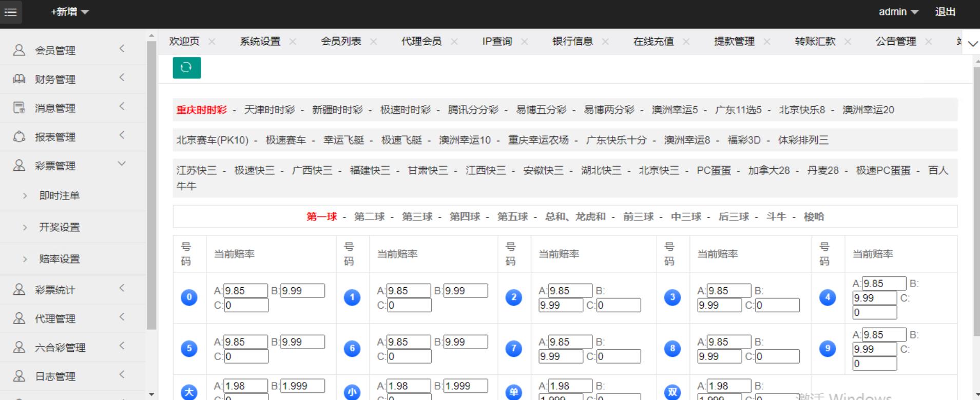Viewport: 980px width, 400px height.
Task: Click the 报表管理 sidebar icon
Action: pyautogui.click(x=19, y=137)
